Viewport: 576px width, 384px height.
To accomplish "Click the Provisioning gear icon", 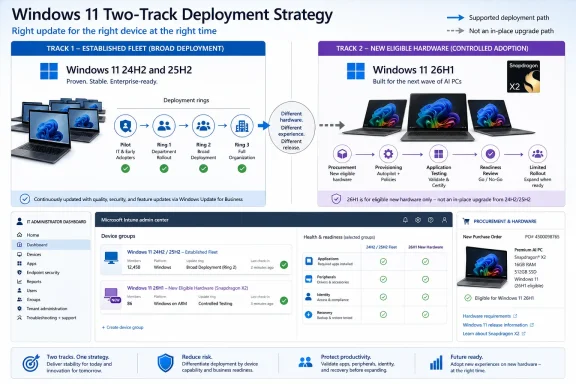I will [388, 154].
